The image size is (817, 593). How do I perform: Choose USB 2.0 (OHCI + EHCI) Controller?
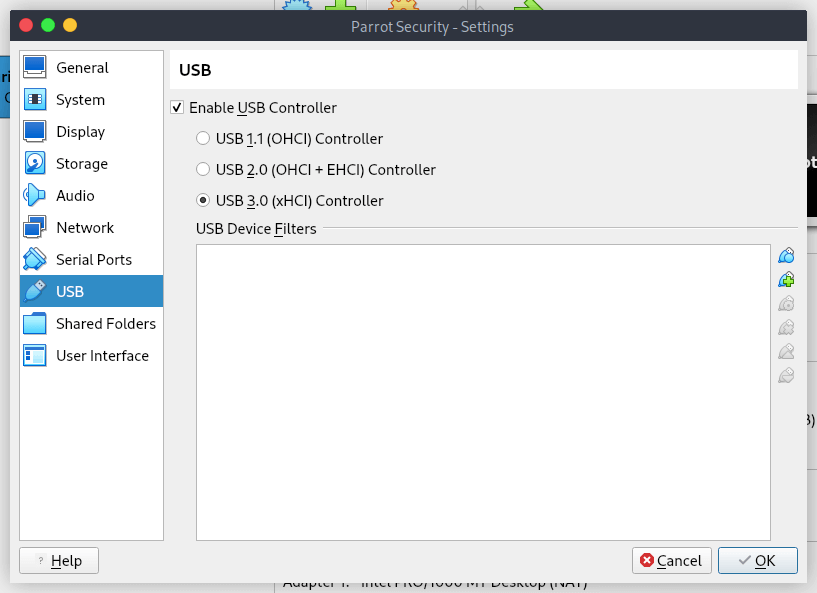click(203, 170)
